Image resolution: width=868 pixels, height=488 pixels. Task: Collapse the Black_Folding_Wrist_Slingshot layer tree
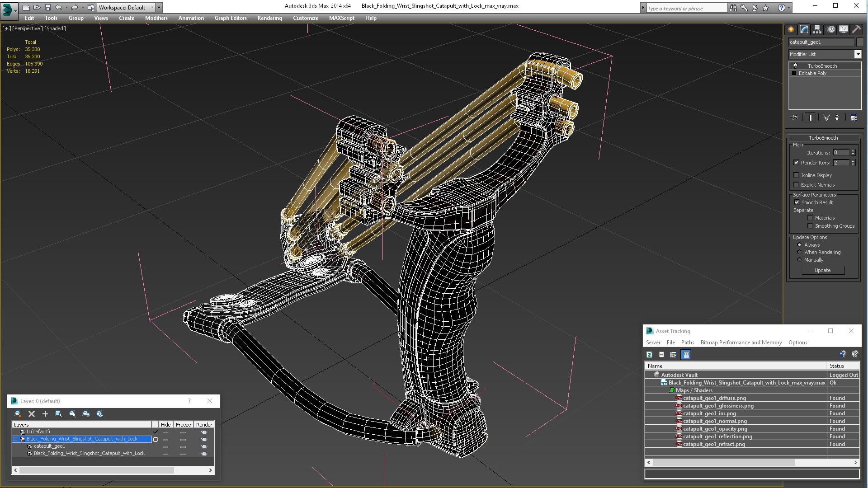click(x=15, y=439)
